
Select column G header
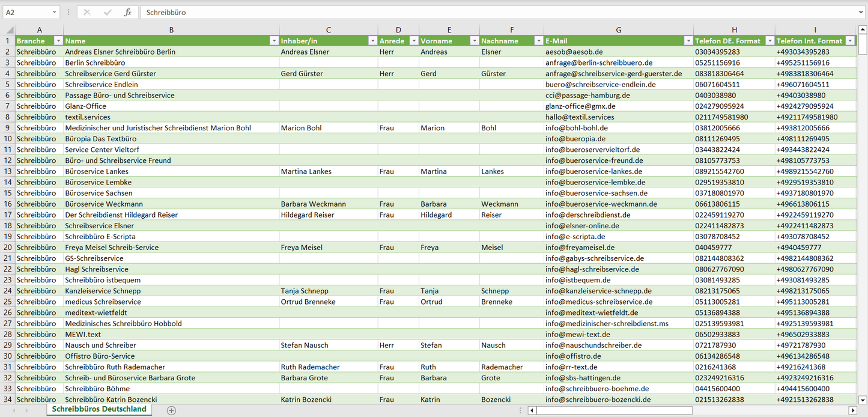point(618,30)
